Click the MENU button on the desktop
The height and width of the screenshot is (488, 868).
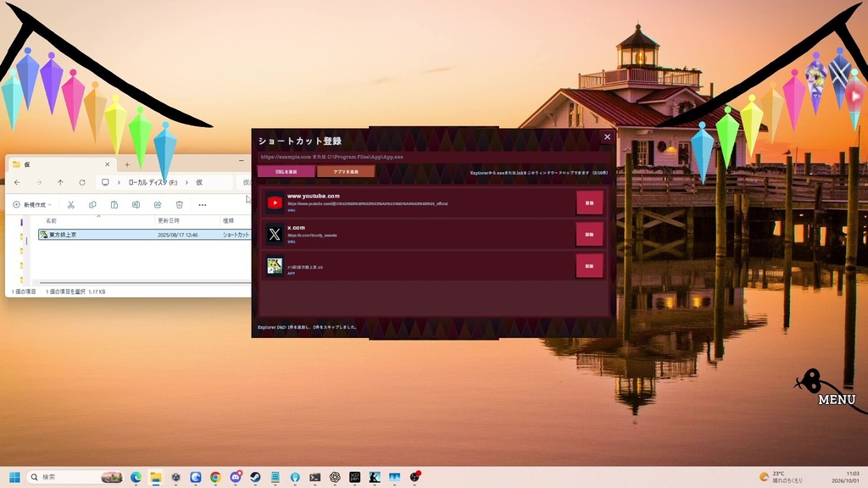point(837,399)
